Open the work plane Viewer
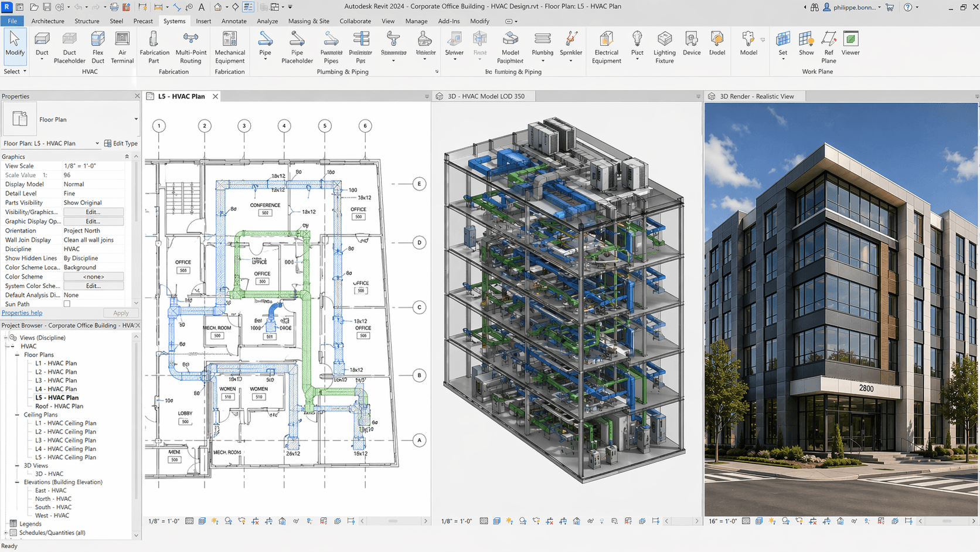Image resolution: width=980 pixels, height=552 pixels. point(850,44)
